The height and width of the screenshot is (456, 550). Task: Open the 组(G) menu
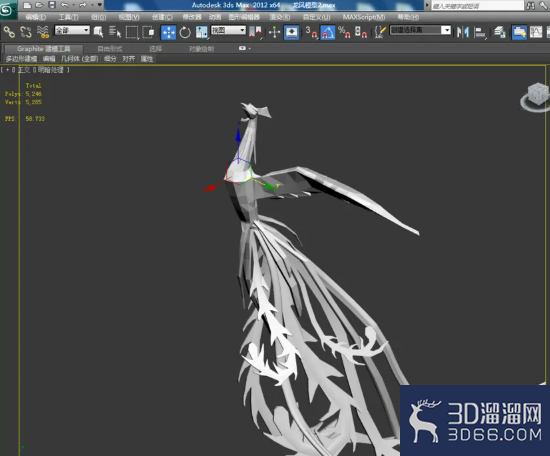[99, 17]
